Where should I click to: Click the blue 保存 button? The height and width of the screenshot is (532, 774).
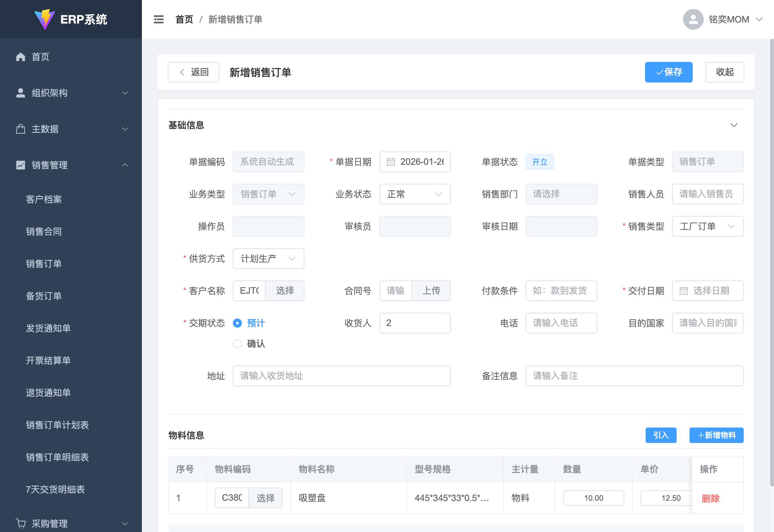668,72
